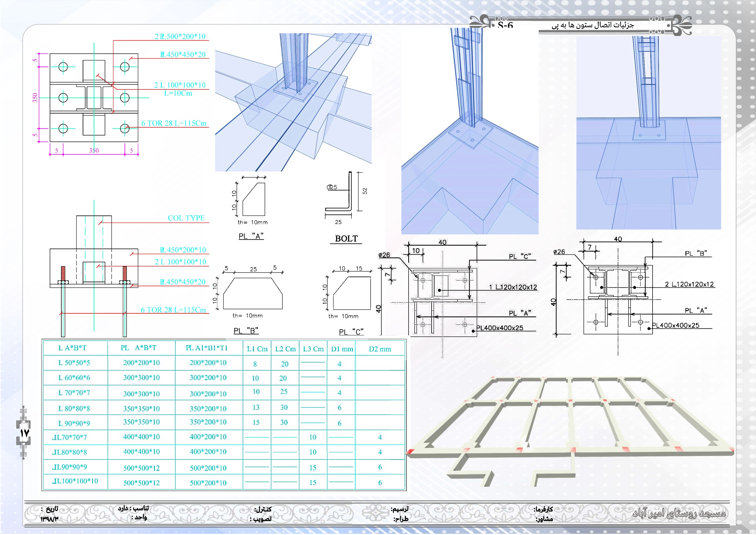Click the date field ۱۳۹۸/۳ in title block
This screenshot has width=756, height=535.
pos(49,519)
